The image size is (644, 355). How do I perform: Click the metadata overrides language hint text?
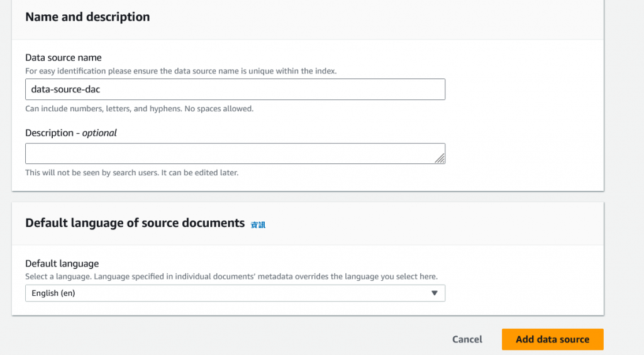click(x=231, y=276)
